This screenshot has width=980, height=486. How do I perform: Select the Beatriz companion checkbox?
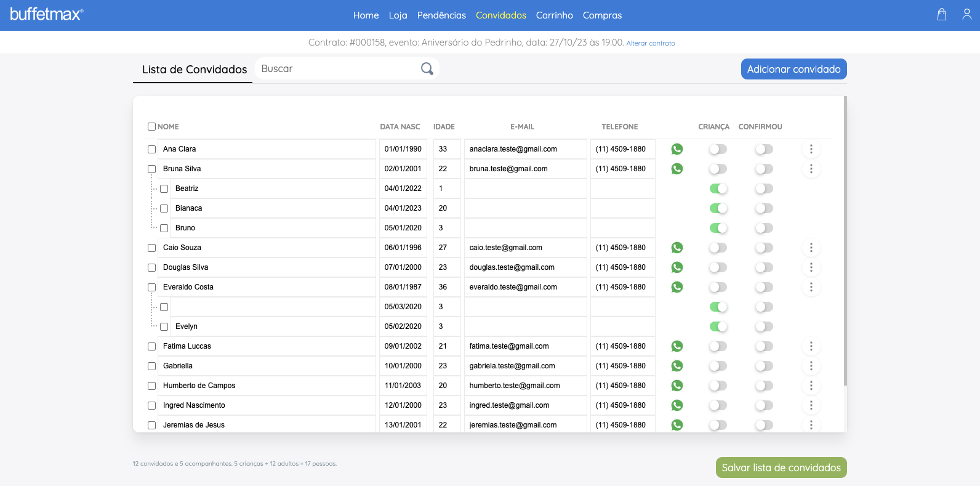[164, 188]
